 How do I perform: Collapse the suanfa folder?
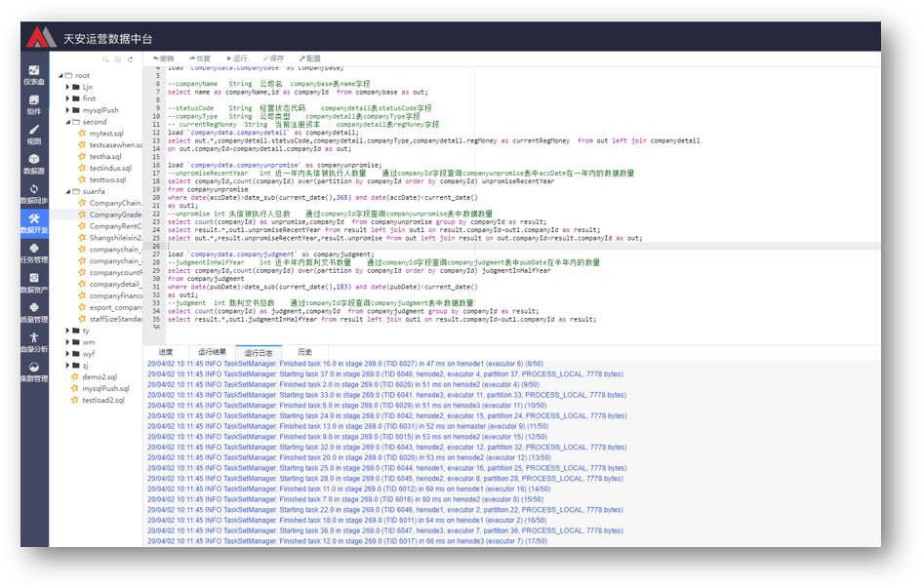pos(68,191)
